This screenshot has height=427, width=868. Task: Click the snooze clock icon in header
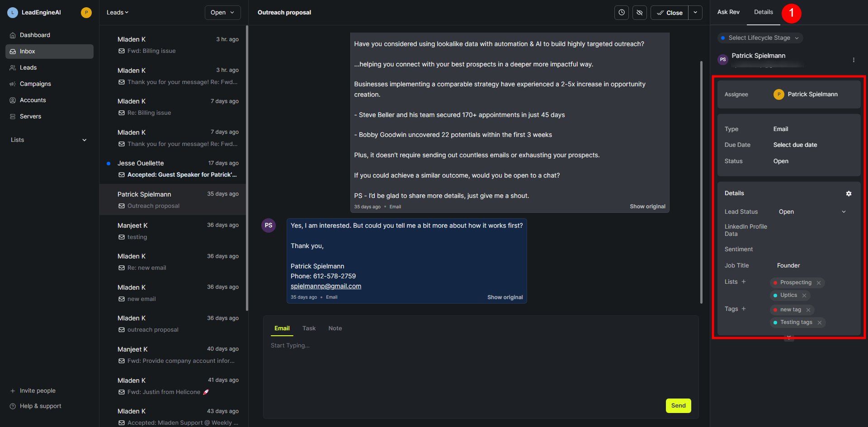pos(622,13)
